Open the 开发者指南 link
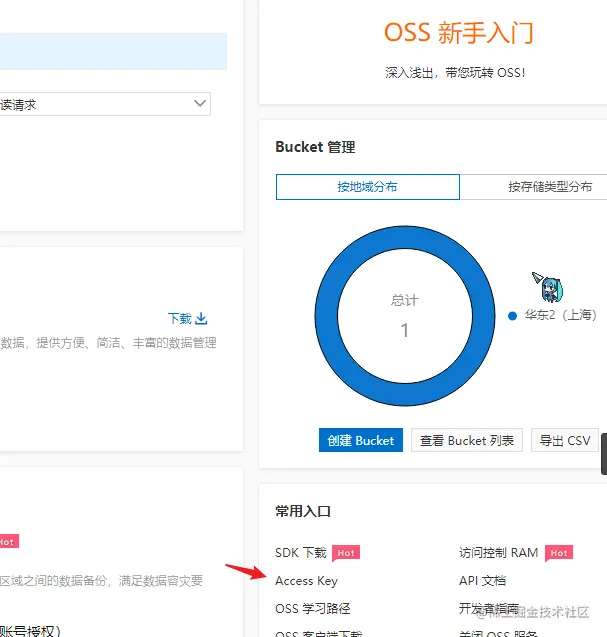 tap(489, 609)
